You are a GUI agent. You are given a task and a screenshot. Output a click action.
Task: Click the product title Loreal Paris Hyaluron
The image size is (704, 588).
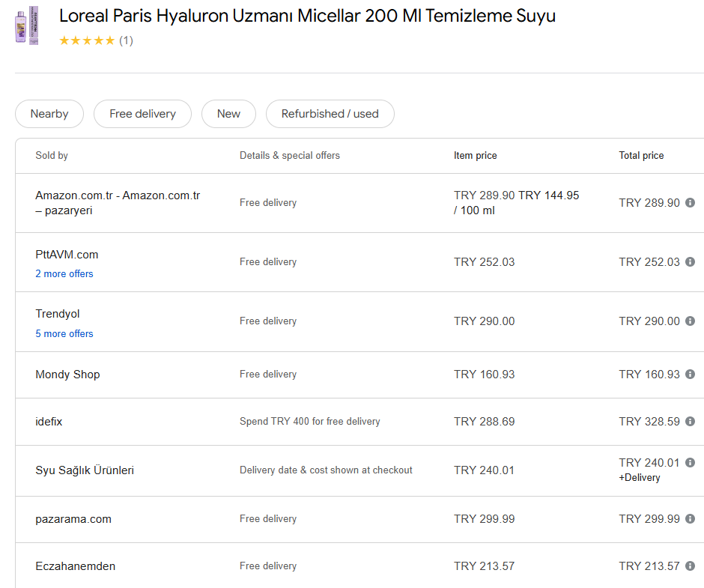(307, 16)
